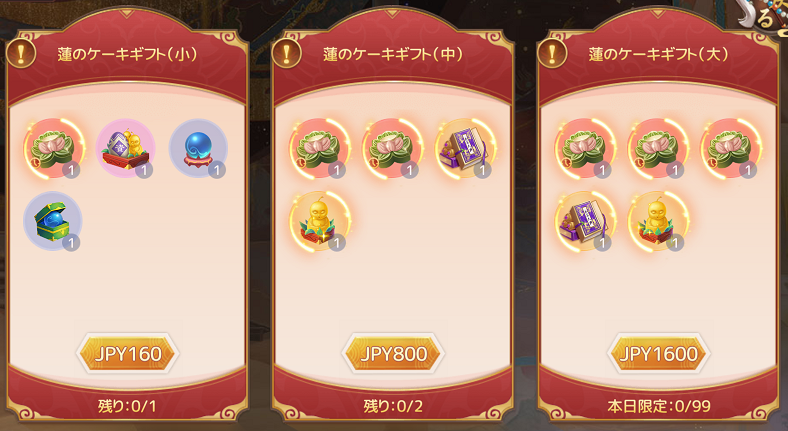Screen dimensions: 788x431
Task: Tap golden gourd doll in large gift panel
Action: tap(658, 221)
